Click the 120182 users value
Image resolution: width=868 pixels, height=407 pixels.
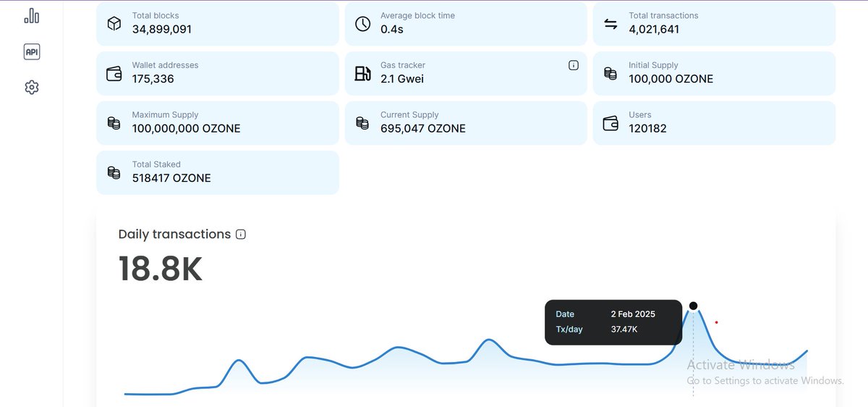point(647,129)
